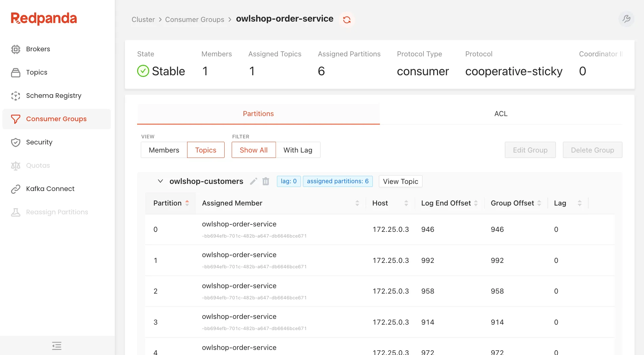Sort by Assigned Member column
This screenshot has height=355, width=644.
point(281,203)
